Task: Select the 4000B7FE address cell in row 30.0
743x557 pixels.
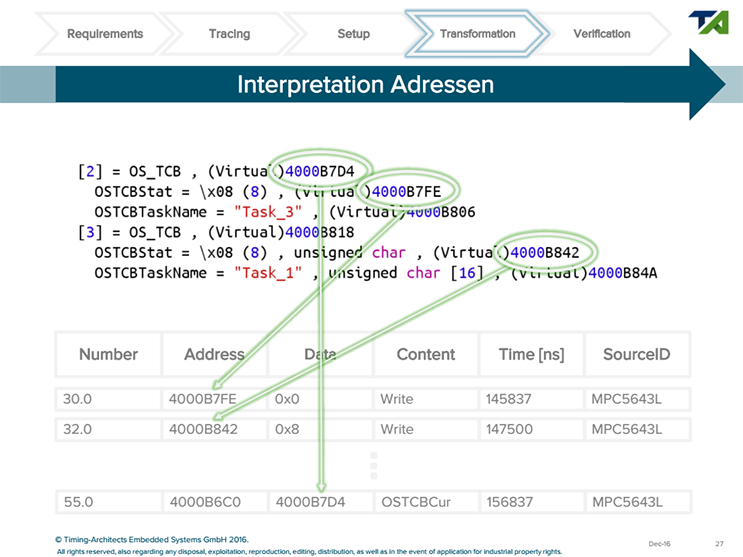Action: coord(203,399)
